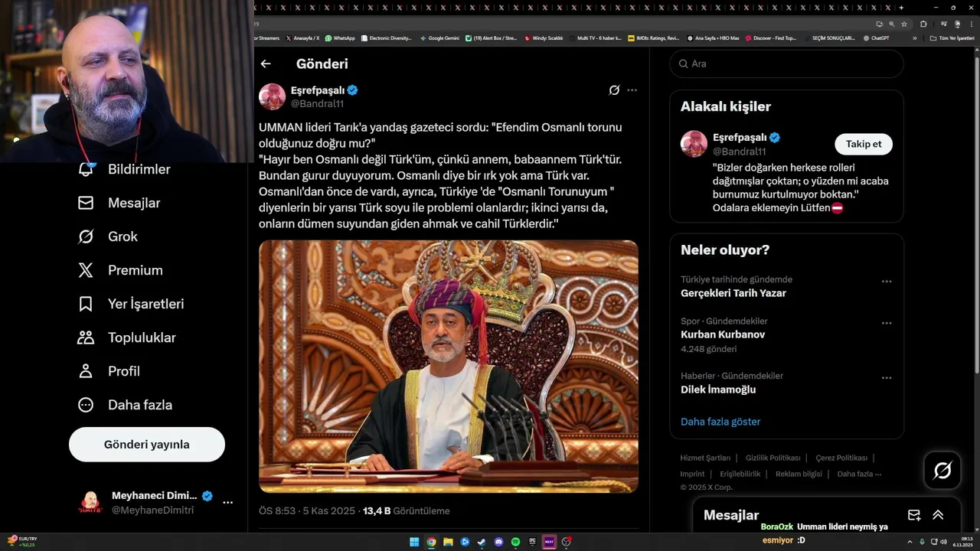Open the Hizmet Şartları footer link
The height and width of the screenshot is (551, 980).
(x=705, y=458)
